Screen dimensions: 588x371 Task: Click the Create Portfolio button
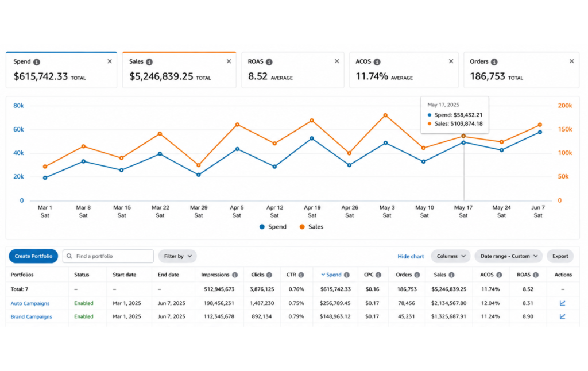(33, 256)
